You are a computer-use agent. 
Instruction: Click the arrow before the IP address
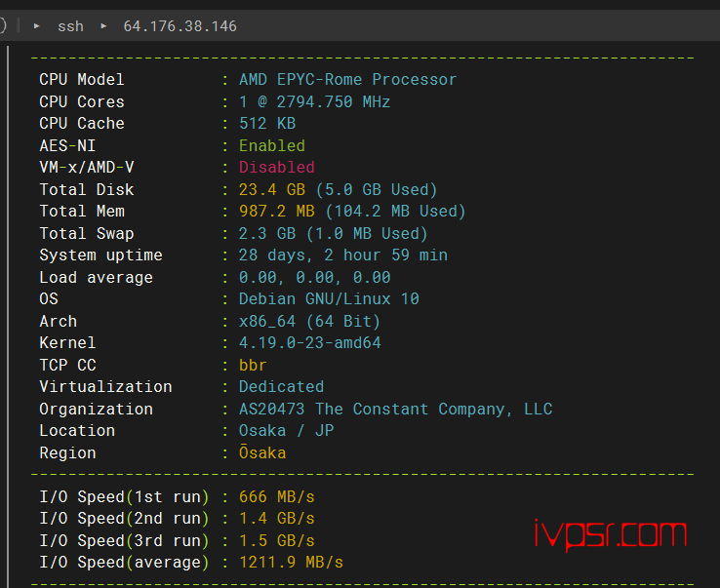click(x=103, y=26)
